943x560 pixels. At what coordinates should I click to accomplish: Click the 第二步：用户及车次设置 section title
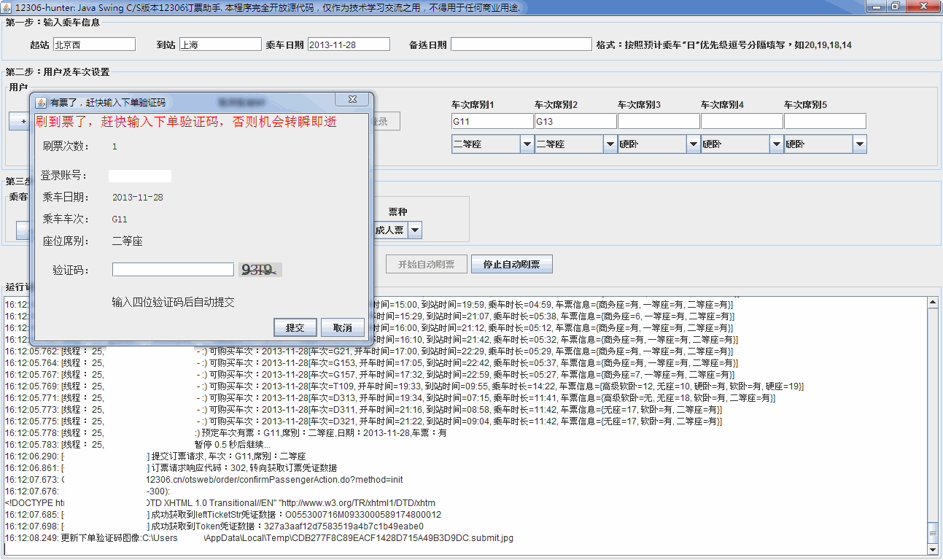(x=58, y=72)
